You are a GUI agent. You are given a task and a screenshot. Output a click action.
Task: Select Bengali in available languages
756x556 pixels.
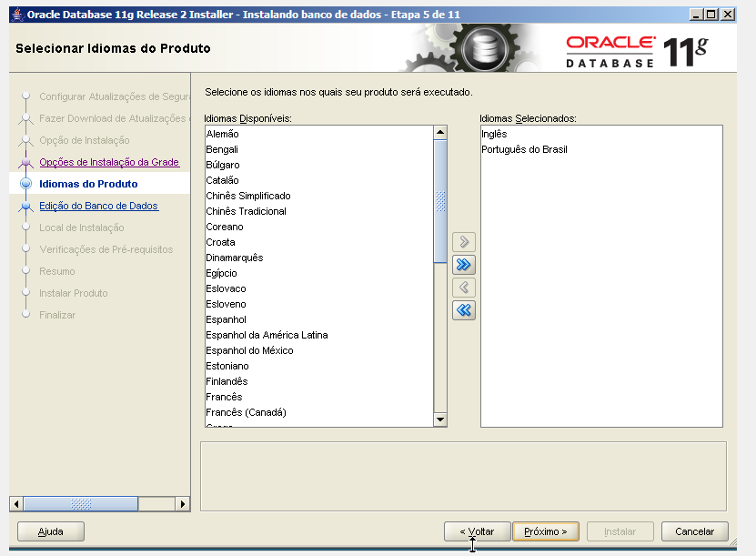[319, 149]
